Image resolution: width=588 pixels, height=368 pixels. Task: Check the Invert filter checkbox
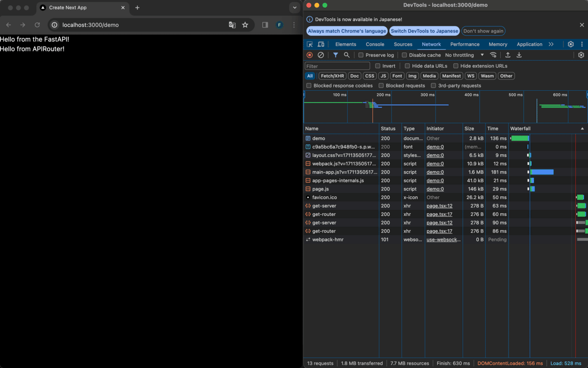coord(378,65)
